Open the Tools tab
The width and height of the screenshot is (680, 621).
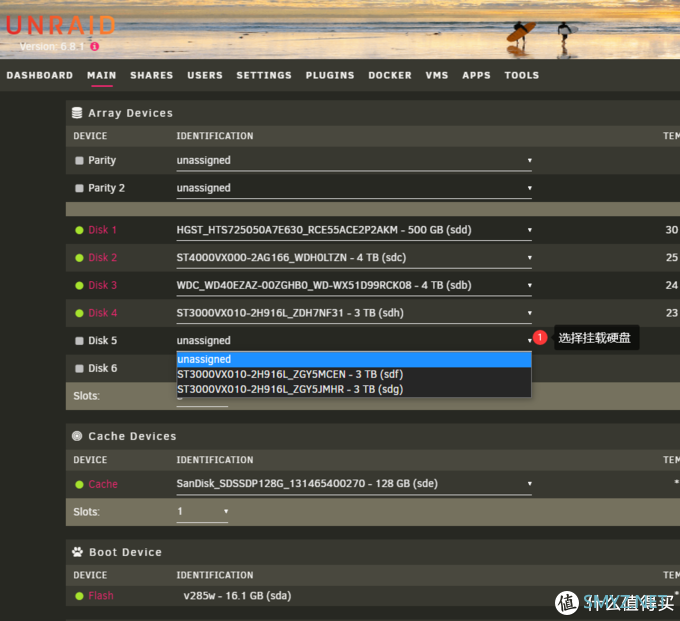point(522,75)
